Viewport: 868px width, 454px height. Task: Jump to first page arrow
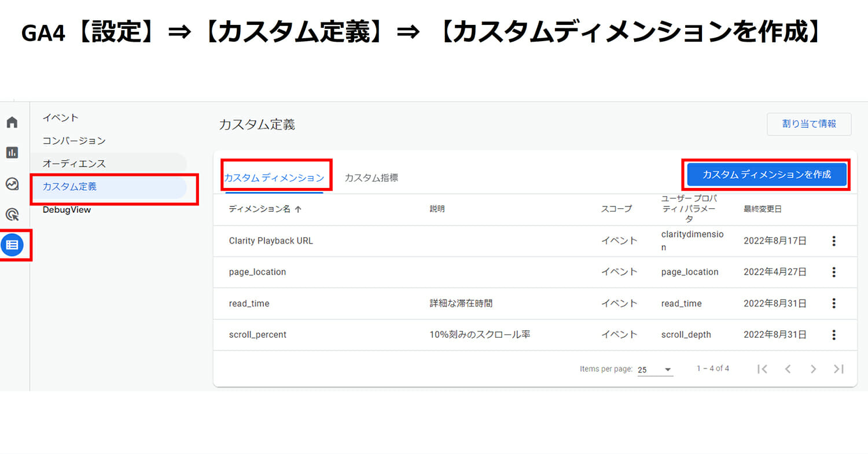pyautogui.click(x=762, y=369)
